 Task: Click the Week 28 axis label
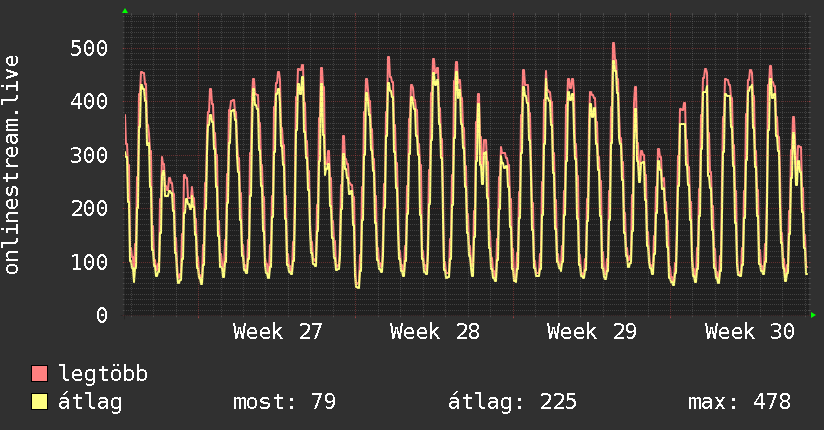point(435,332)
